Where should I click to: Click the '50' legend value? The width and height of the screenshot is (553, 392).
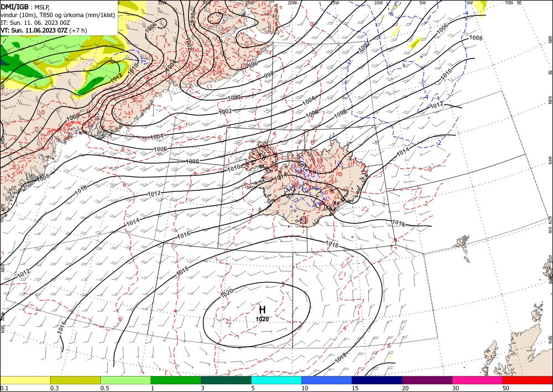[x=506, y=388]
